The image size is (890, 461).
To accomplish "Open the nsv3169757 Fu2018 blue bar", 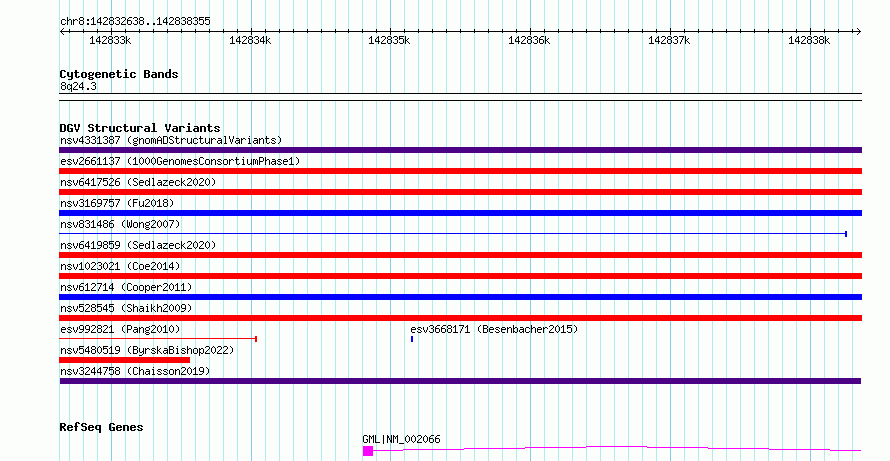I will tap(460, 213).
